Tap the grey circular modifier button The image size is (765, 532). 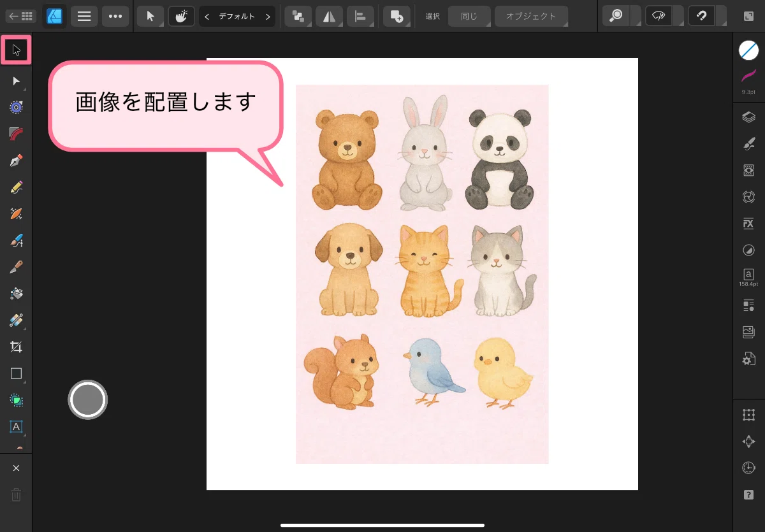click(88, 400)
